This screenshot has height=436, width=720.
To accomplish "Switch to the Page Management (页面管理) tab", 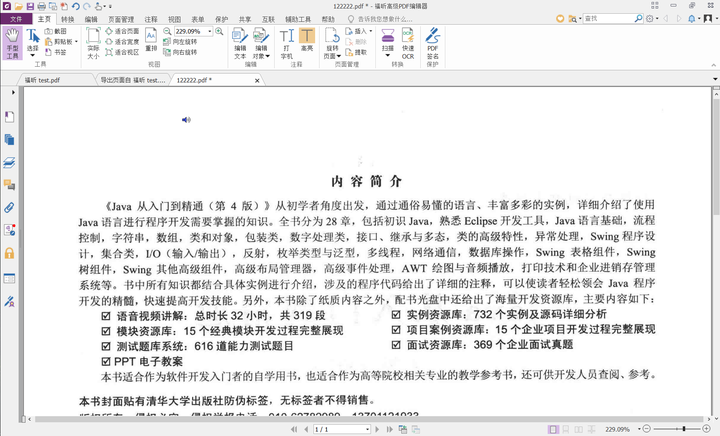I will 121,19.
